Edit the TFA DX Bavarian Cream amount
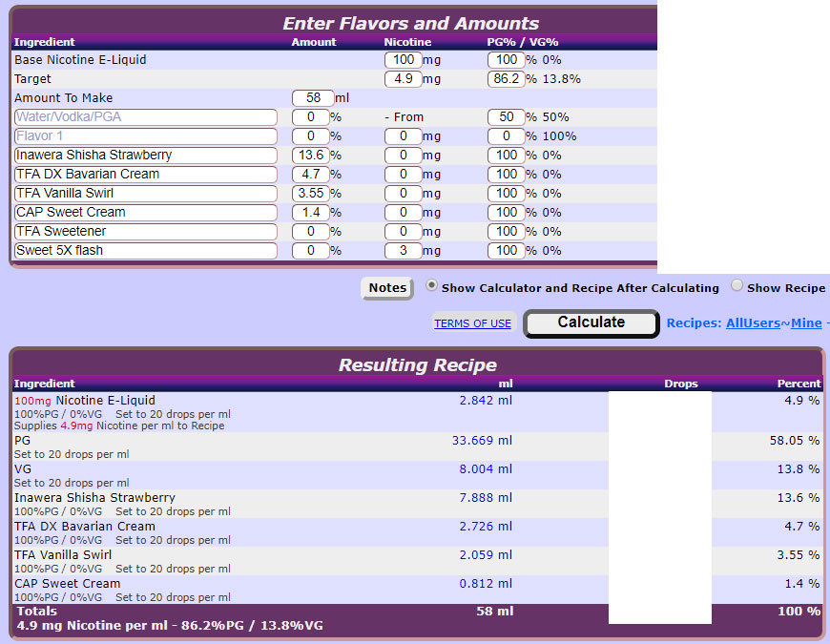The width and height of the screenshot is (830, 644). point(310,175)
